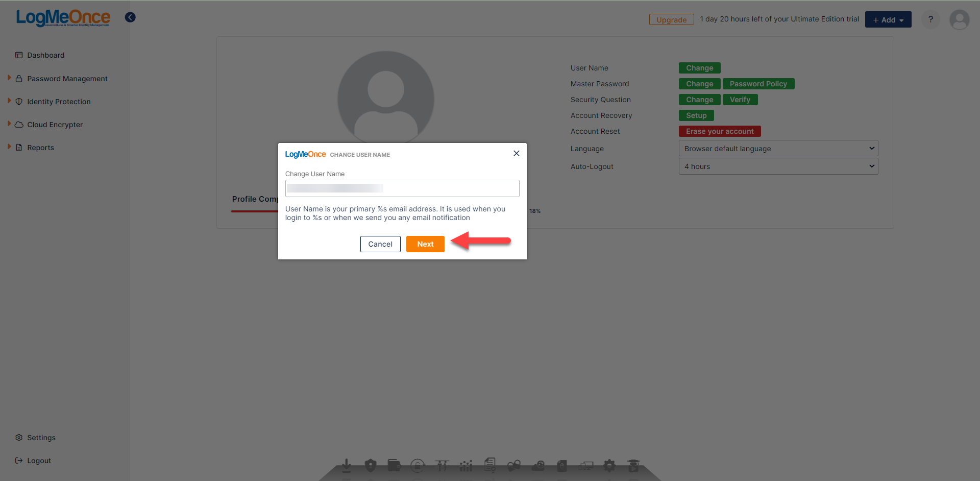This screenshot has width=980, height=481.
Task: Click the Dashboard panel icon in sidebar
Action: (19, 55)
